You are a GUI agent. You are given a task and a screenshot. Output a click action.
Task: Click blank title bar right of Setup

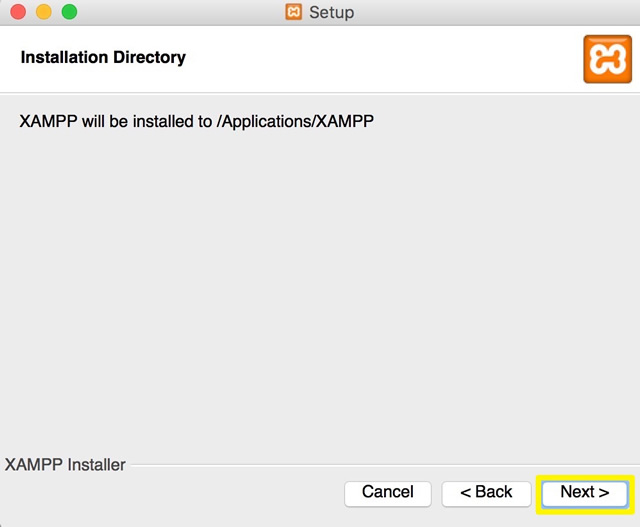pos(490,12)
